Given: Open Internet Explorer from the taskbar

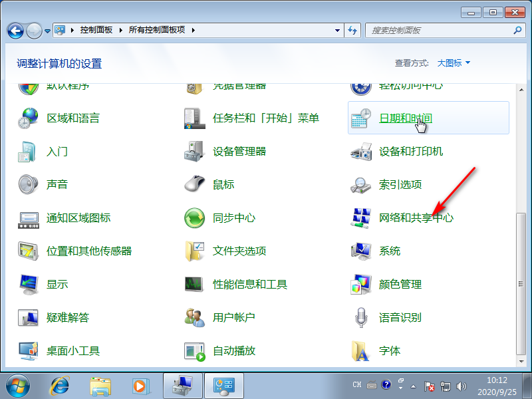Looking at the screenshot, I should [61, 385].
